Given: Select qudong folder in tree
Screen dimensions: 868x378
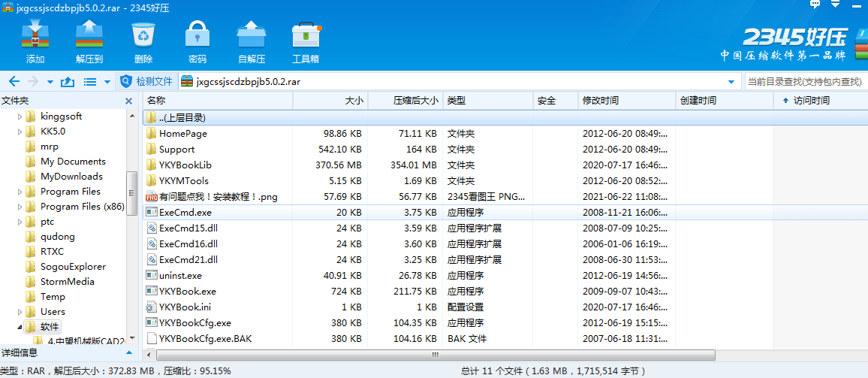Looking at the screenshot, I should tap(58, 237).
